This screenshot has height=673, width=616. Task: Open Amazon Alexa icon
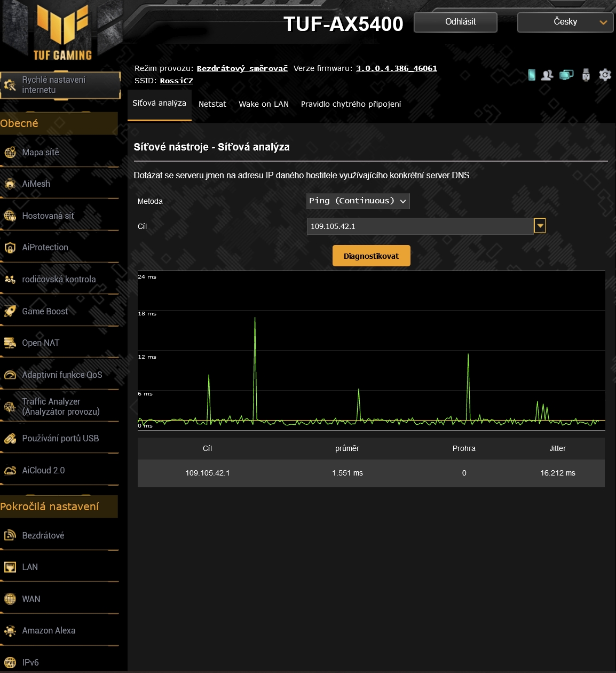10,631
